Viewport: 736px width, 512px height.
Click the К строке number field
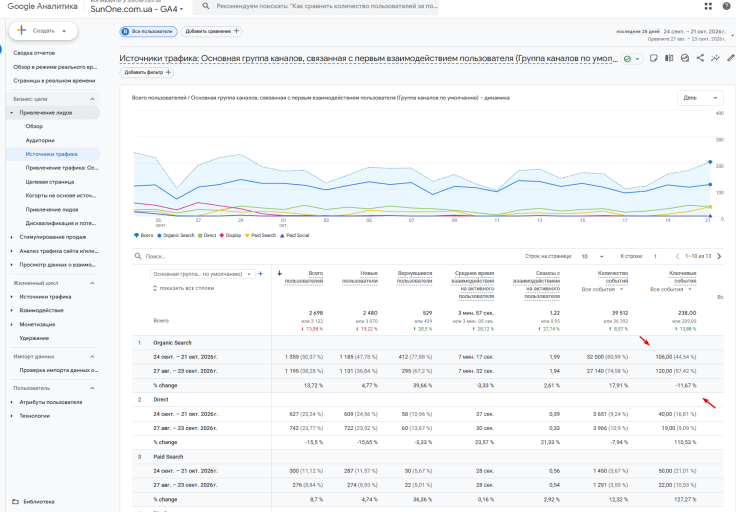click(655, 256)
